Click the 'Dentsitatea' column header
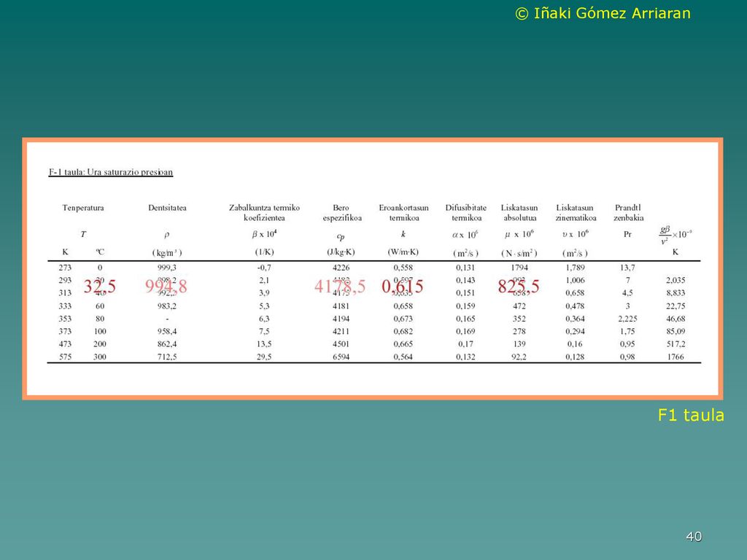This screenshot has height=560, width=747. [167, 208]
